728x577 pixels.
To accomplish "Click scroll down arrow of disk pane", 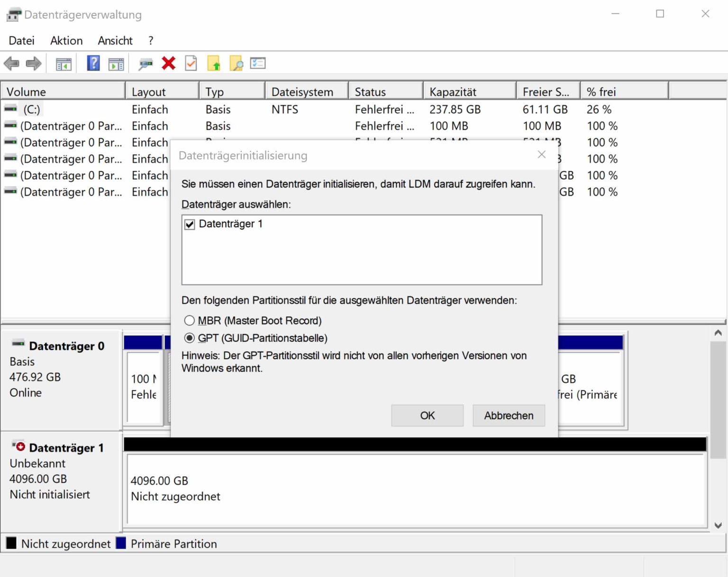I will coord(718,525).
